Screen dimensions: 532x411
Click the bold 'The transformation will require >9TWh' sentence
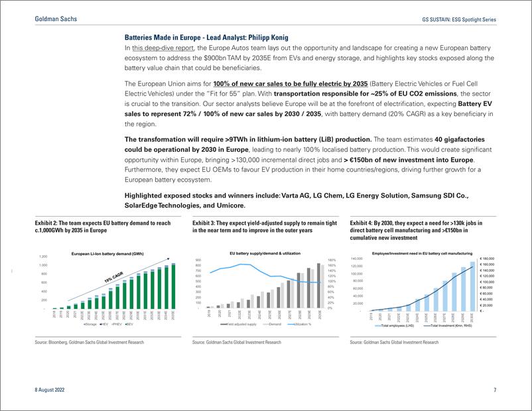point(248,139)
